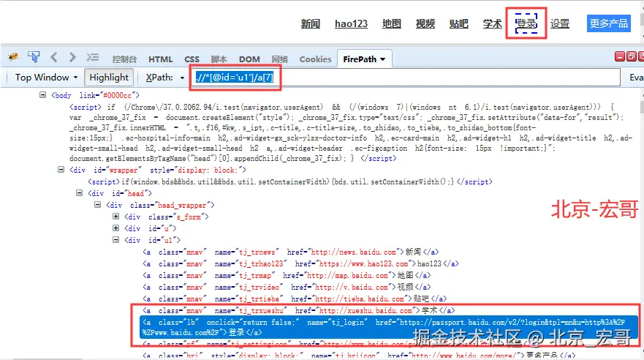
Task: Collapse the div id u1 node
Action: click(115, 239)
